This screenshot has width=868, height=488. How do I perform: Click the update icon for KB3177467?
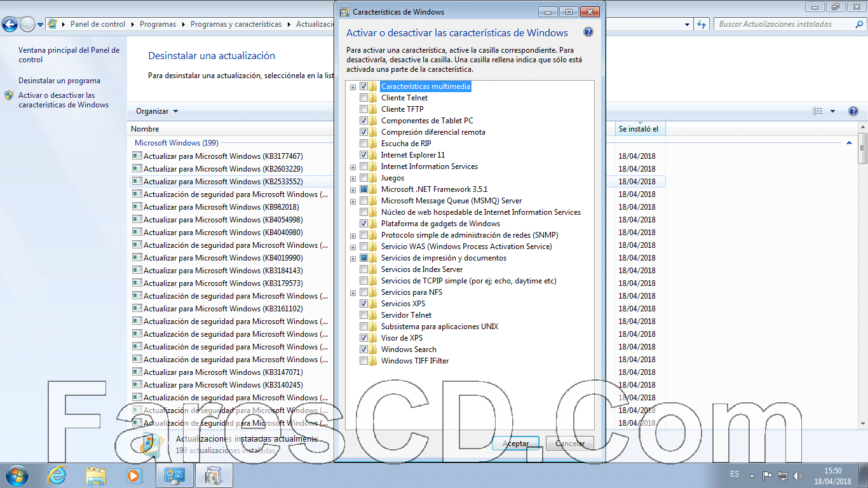click(x=137, y=156)
